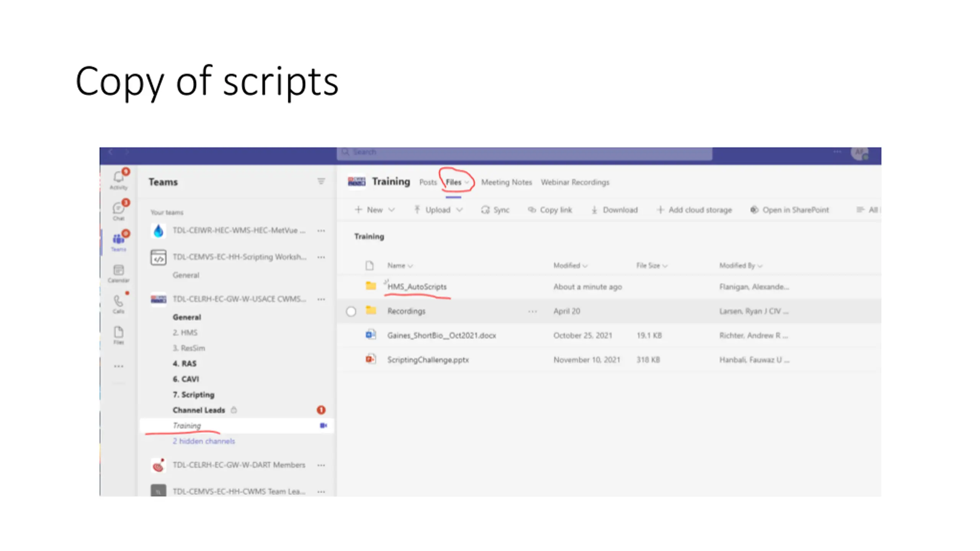Click Add cloud storage
This screenshot has height=551, width=980.
click(694, 210)
